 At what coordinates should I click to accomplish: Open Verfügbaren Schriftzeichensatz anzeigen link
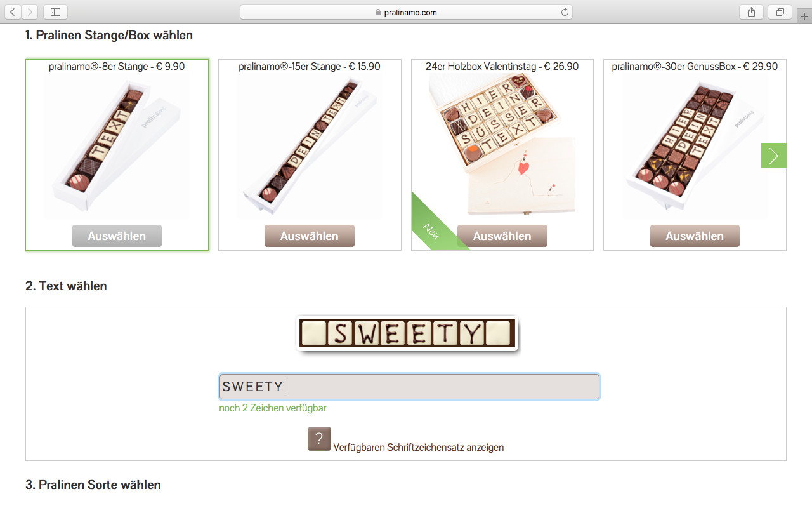[x=419, y=447]
